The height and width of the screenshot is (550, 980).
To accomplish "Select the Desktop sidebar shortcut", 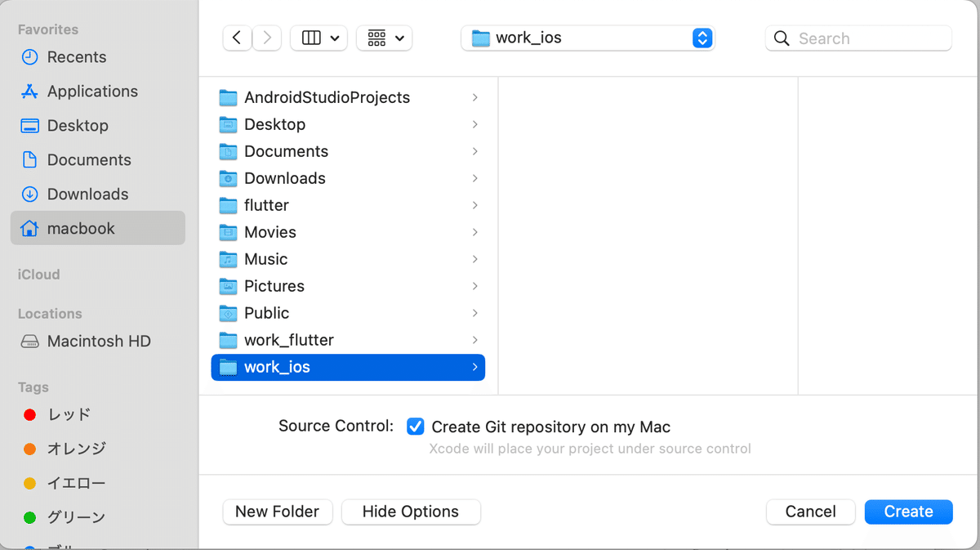I will (x=76, y=125).
